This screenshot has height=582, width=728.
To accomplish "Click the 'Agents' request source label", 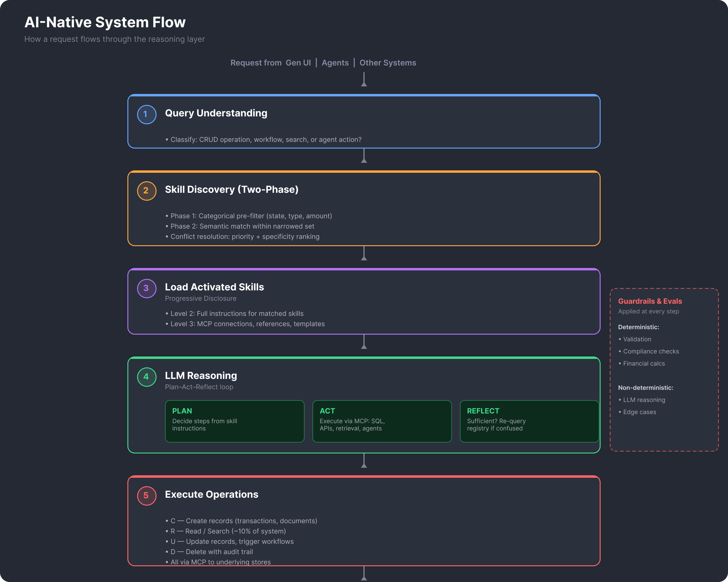I will click(x=335, y=63).
